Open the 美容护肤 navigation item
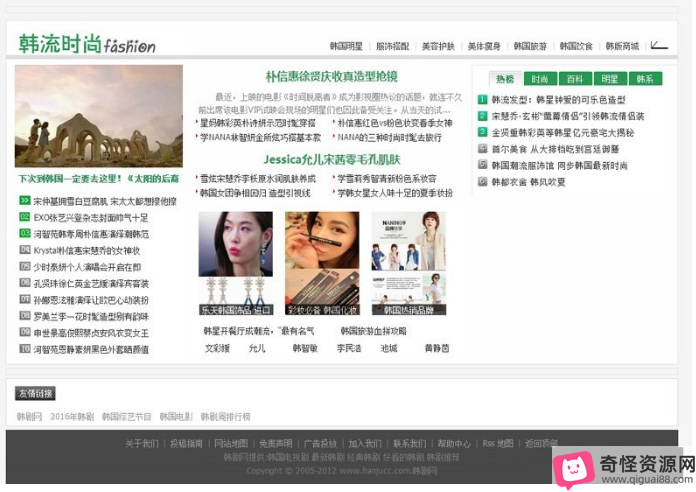Viewport: 696px width, 492px height. coord(438,46)
